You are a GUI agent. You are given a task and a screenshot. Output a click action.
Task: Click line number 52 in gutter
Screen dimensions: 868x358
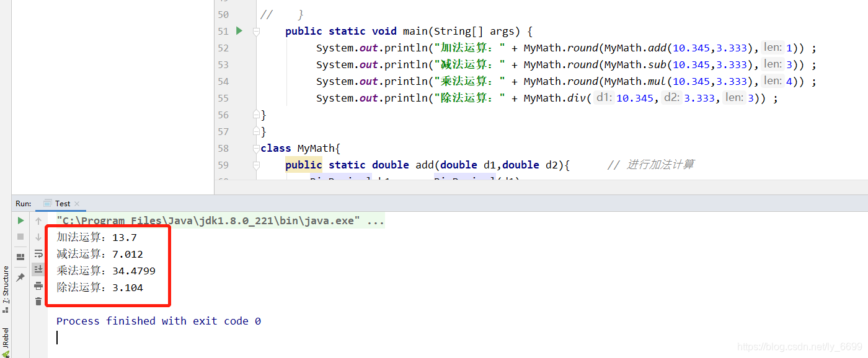(223, 48)
